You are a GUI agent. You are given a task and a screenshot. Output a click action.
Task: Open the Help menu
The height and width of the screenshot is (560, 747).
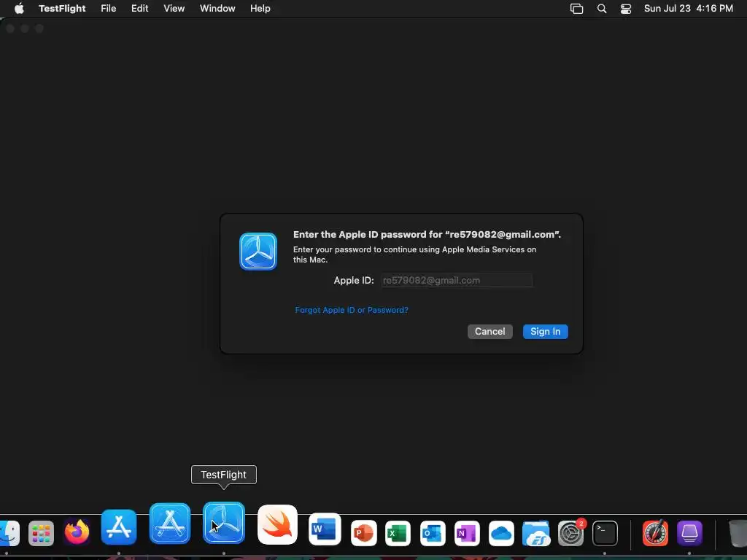(x=260, y=8)
